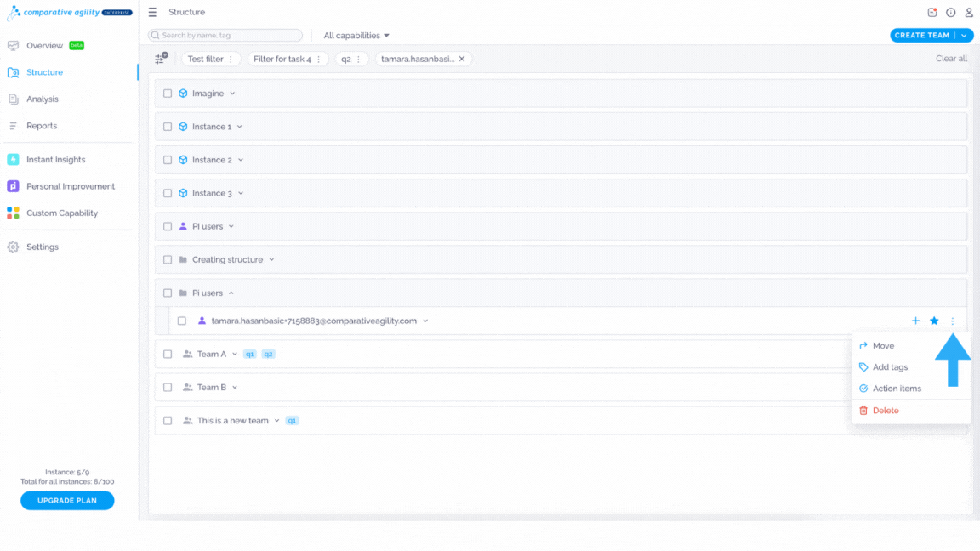Collapse the Pi users folder

tap(231, 293)
